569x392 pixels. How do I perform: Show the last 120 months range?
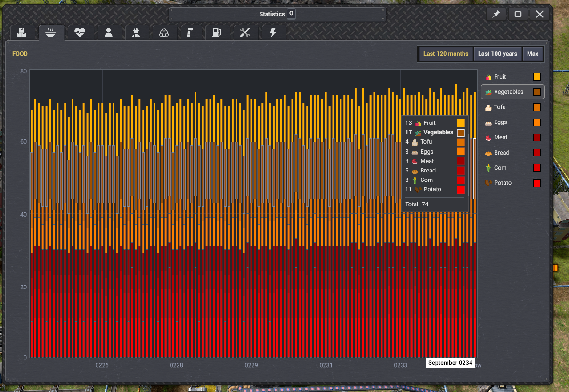tap(446, 54)
